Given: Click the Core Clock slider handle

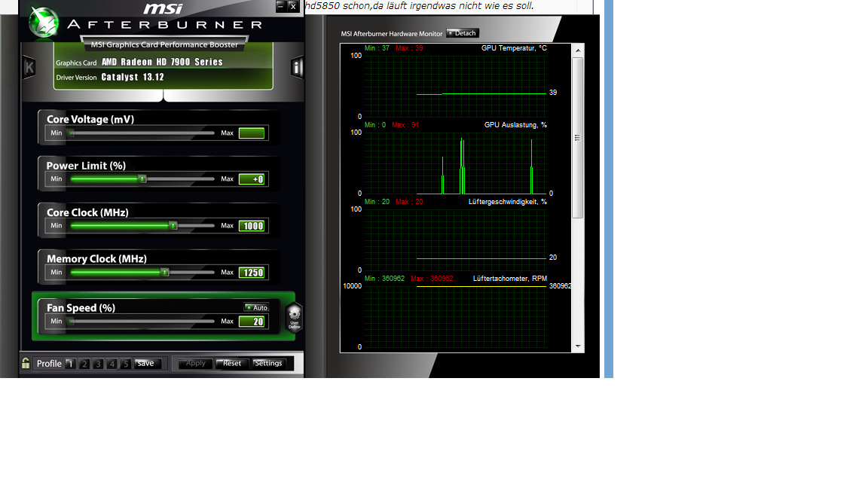Looking at the screenshot, I should click(173, 225).
